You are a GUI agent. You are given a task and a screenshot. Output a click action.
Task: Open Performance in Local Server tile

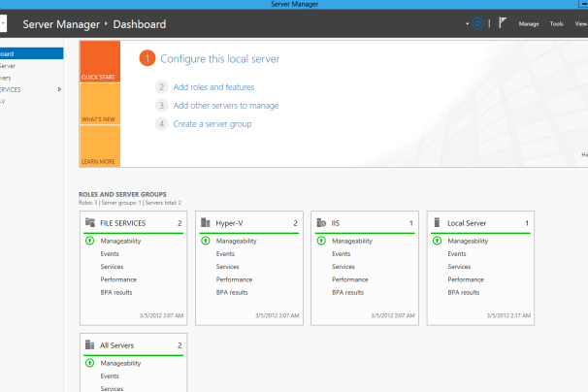(x=466, y=279)
